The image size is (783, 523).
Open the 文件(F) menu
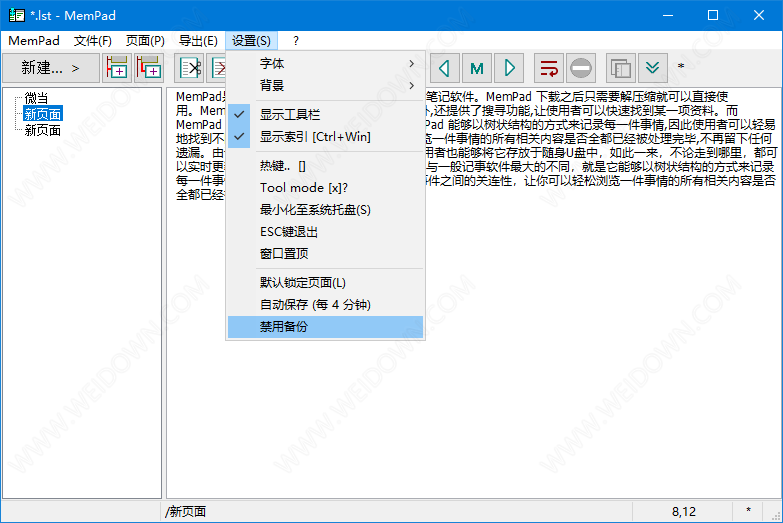click(92, 40)
